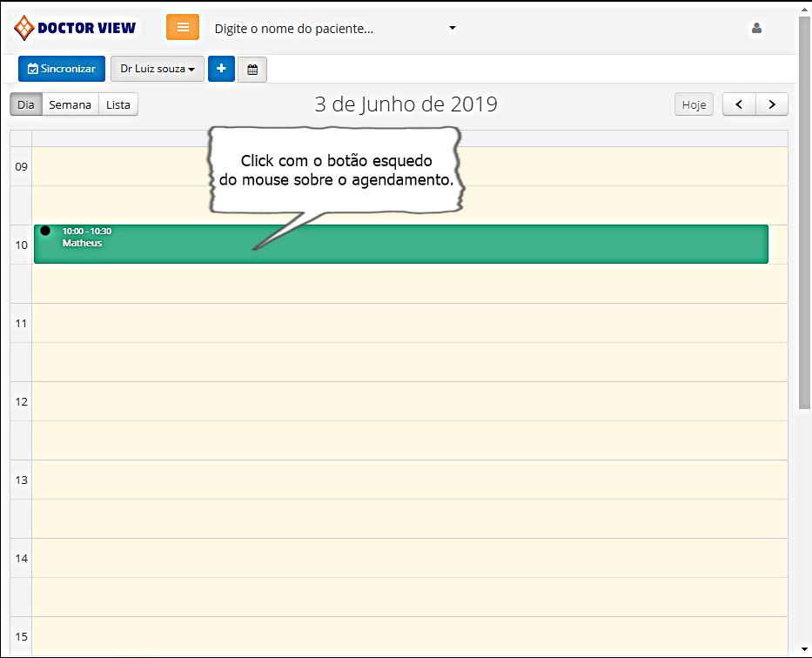Switch to Dia view
The image size is (812, 658).
tap(26, 104)
